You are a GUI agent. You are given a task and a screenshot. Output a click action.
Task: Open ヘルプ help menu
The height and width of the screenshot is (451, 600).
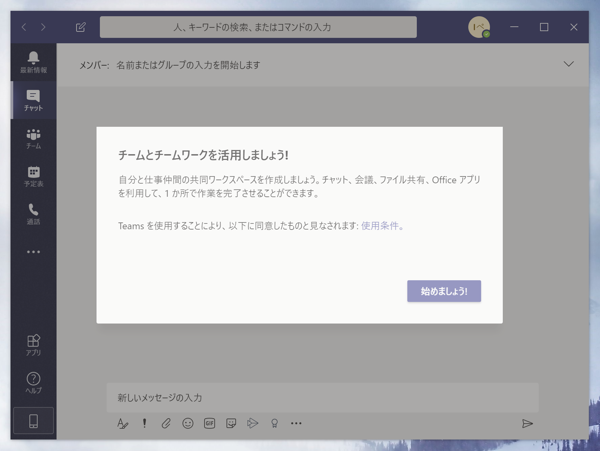33,383
